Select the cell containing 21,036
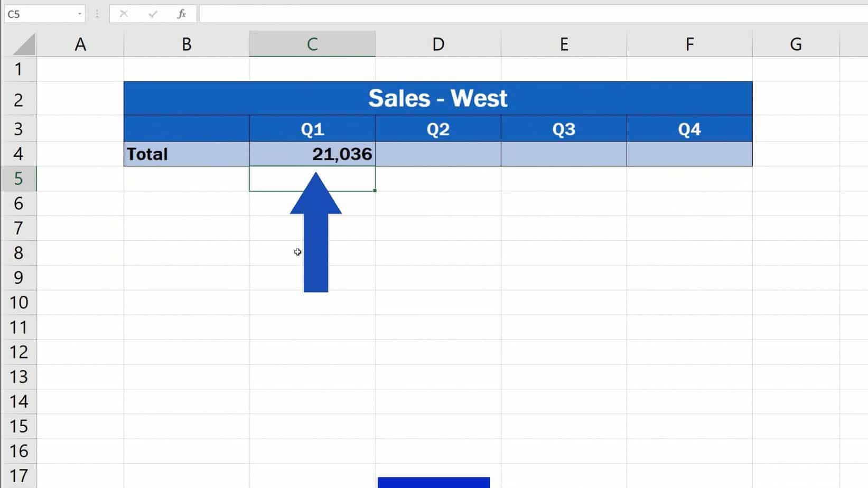 [312, 154]
